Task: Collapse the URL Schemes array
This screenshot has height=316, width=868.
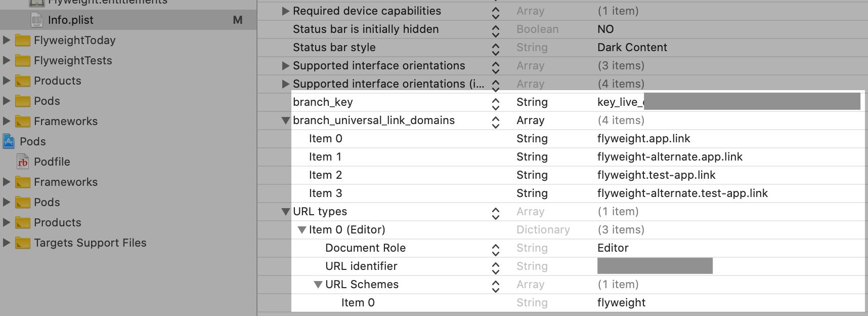Action: (x=318, y=285)
